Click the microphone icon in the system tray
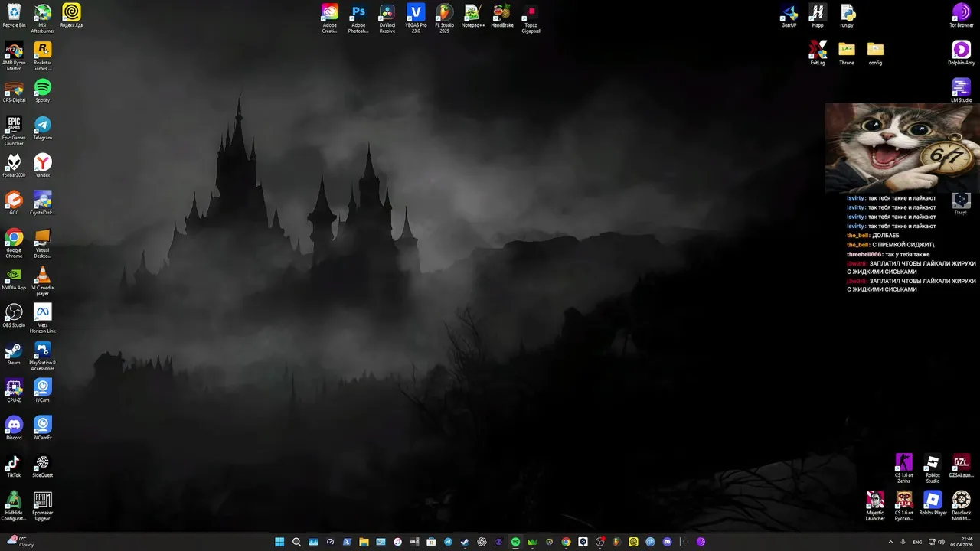Screen dimensions: 980x551 [x=903, y=542]
